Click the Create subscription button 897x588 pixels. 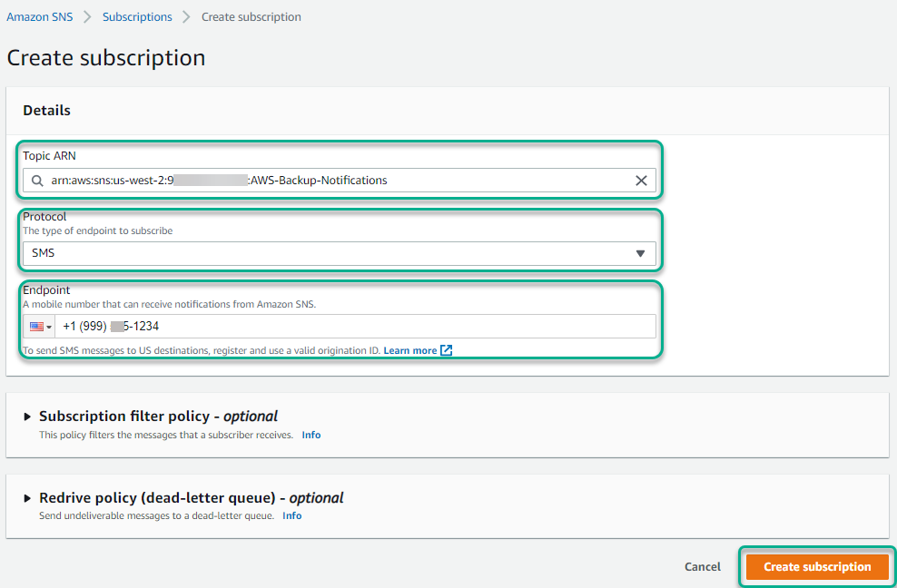[816, 566]
